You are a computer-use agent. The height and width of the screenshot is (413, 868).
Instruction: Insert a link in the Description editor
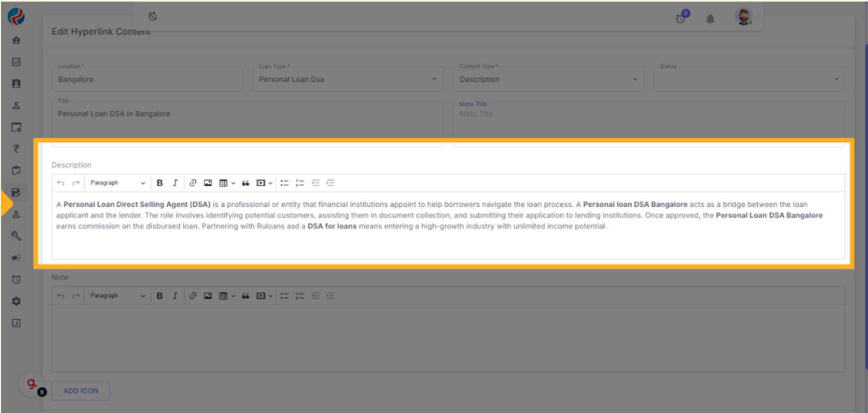coord(193,183)
